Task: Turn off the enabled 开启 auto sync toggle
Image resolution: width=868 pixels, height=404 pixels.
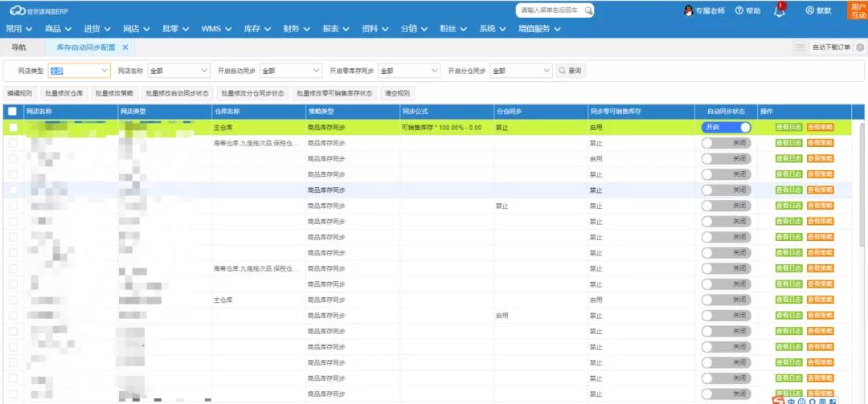Action: (726, 128)
